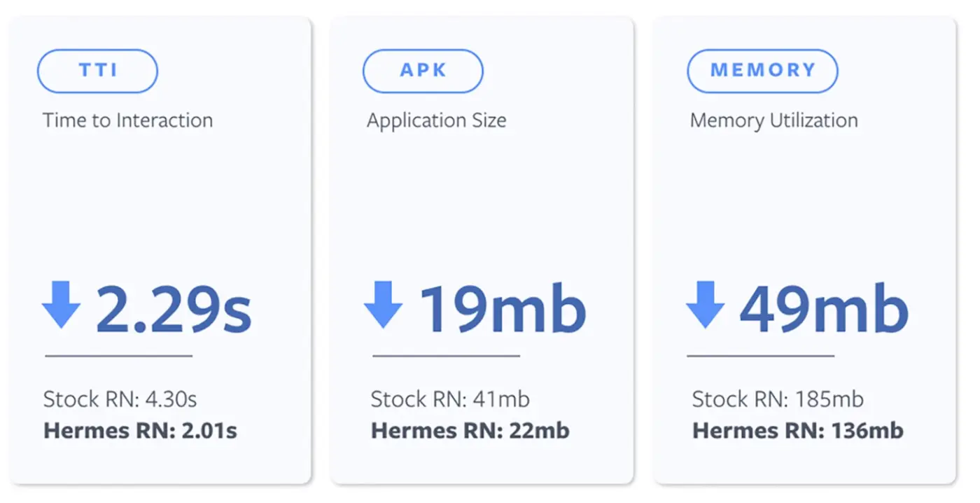Click the down arrow beside 19mb
Viewport: 980px width, 503px height.
383,305
